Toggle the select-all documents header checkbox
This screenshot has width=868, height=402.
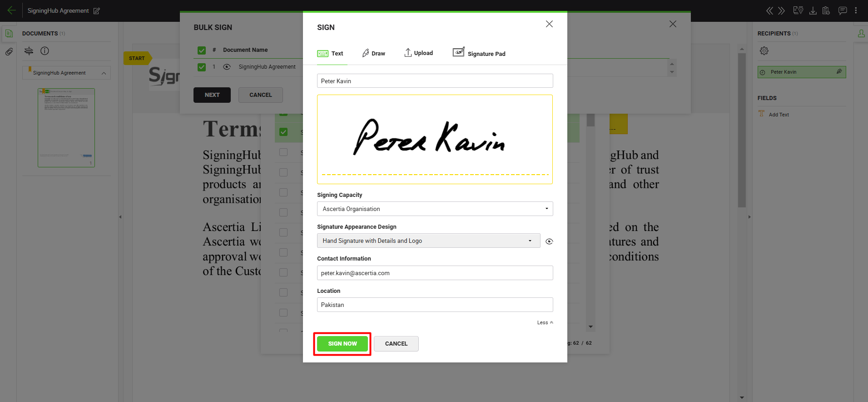click(x=202, y=50)
